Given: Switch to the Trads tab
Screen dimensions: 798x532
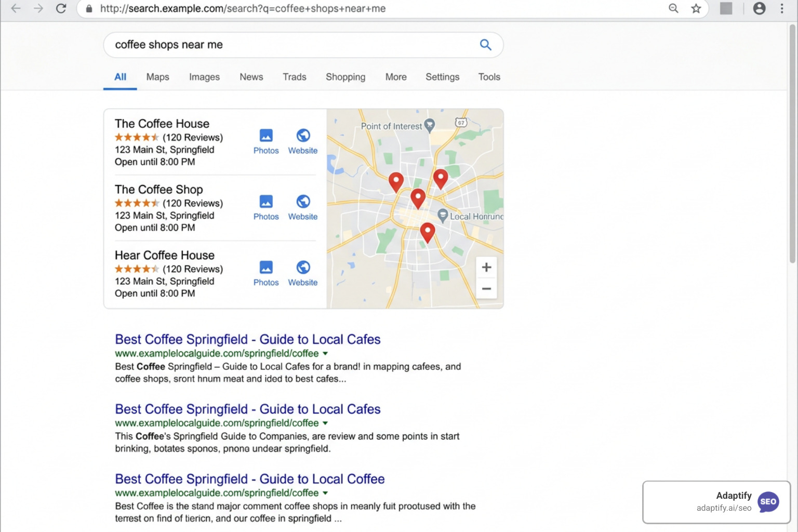Looking at the screenshot, I should 294,77.
